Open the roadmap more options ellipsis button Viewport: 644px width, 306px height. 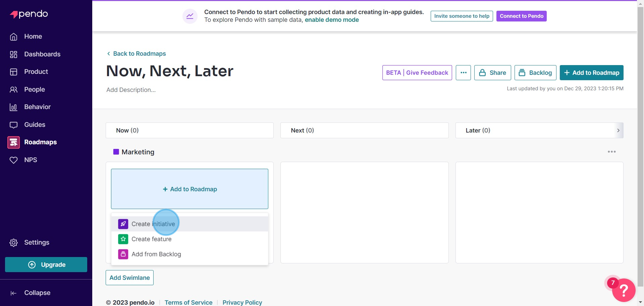point(463,72)
